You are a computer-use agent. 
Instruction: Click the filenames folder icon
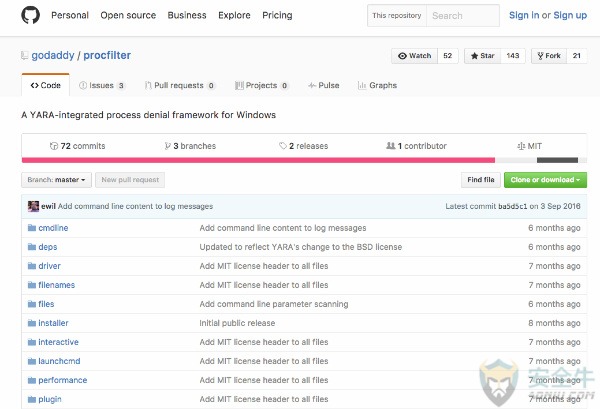click(32, 285)
